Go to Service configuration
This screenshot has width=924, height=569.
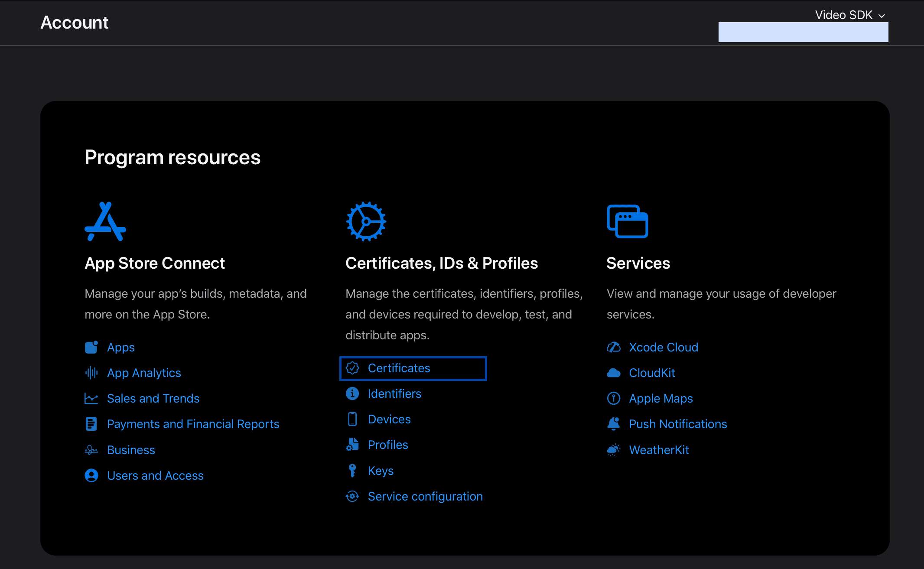(x=425, y=496)
